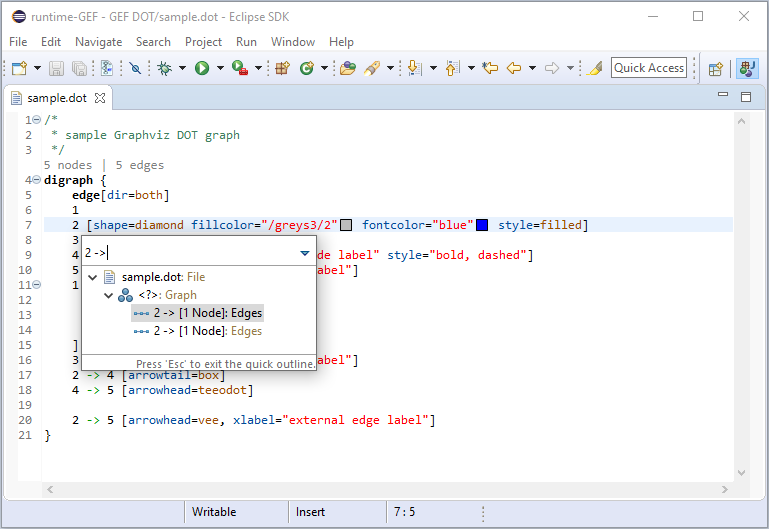Open the Navigate menu
The height and width of the screenshot is (529, 769).
point(98,42)
